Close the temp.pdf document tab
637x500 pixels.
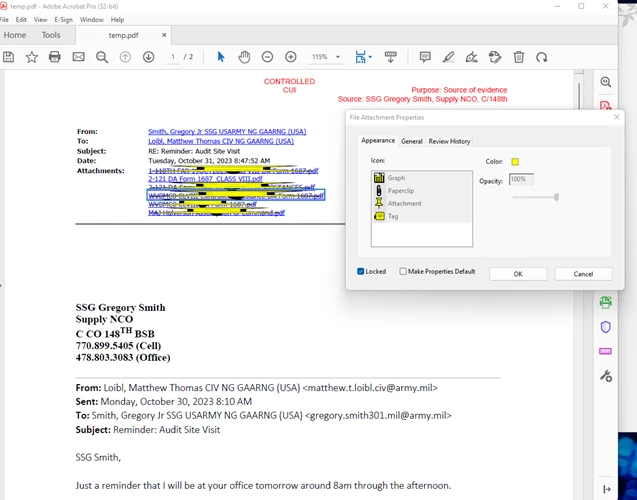(x=164, y=35)
